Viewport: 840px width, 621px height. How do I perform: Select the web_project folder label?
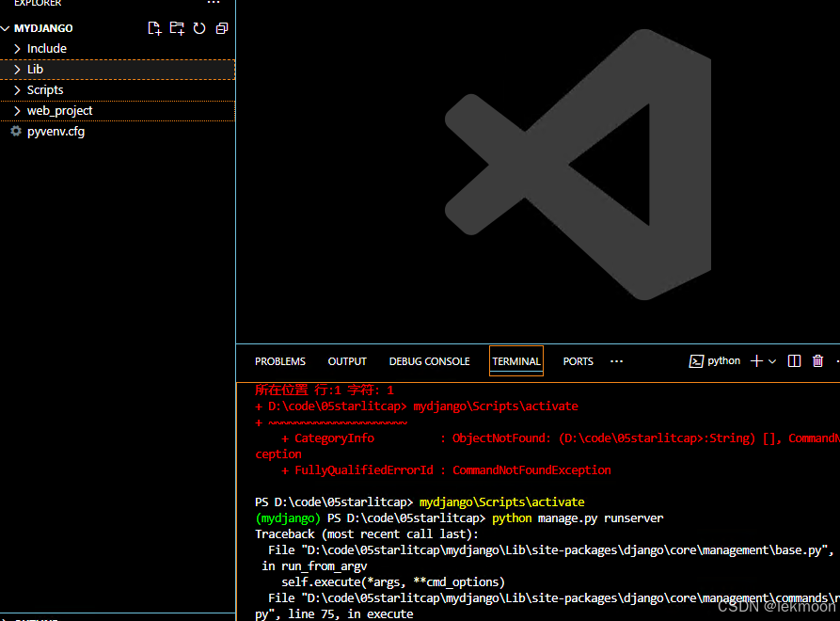click(60, 111)
